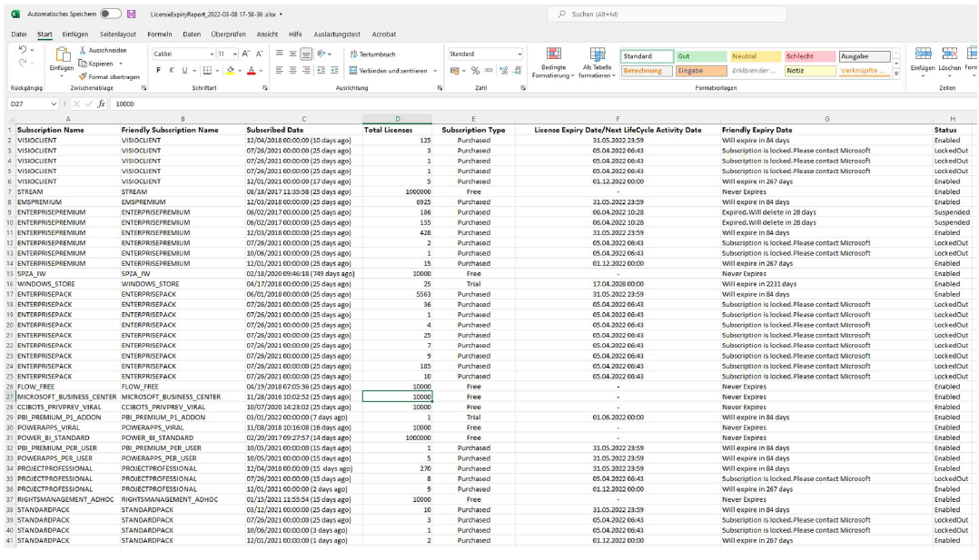This screenshot has width=979, height=560.
Task: Activate the Format übertragen paintbrush
Action: 83,77
